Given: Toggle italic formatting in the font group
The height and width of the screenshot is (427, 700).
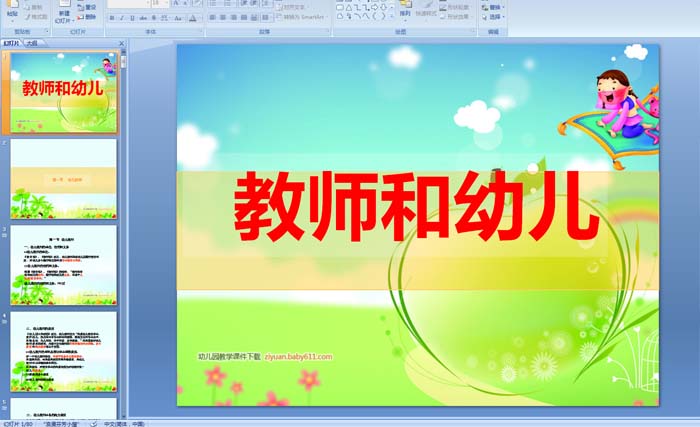Looking at the screenshot, I should coord(122,18).
